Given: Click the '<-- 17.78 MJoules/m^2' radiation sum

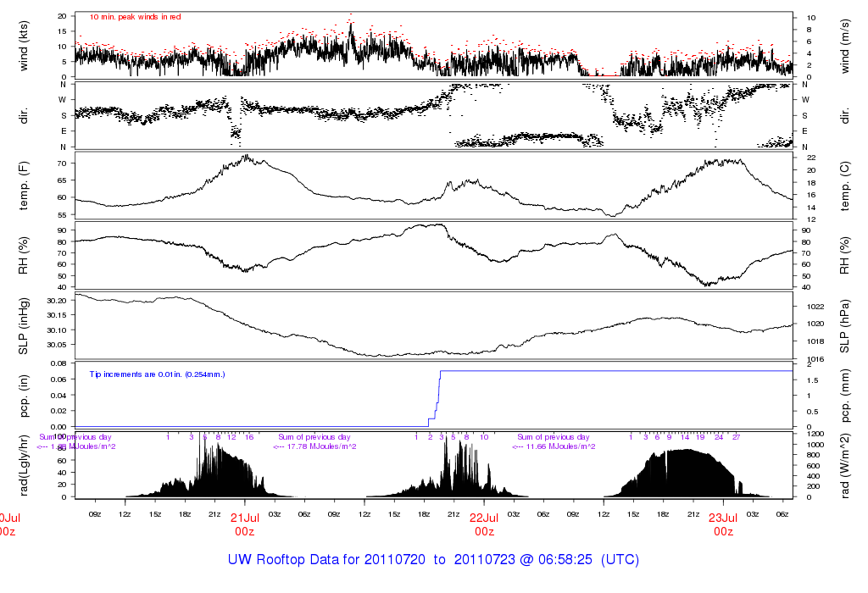Looking at the screenshot, I should pos(314,446).
